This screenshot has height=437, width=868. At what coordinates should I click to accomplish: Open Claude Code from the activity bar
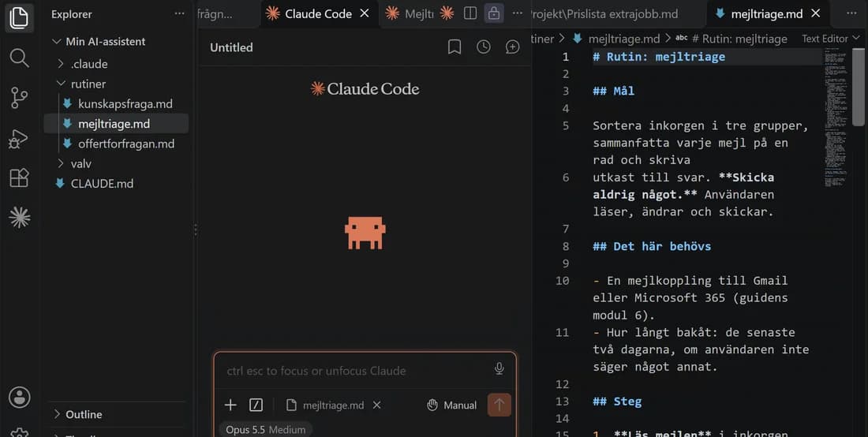(20, 218)
